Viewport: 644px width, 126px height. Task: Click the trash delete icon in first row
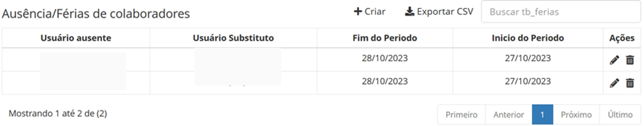click(630, 60)
